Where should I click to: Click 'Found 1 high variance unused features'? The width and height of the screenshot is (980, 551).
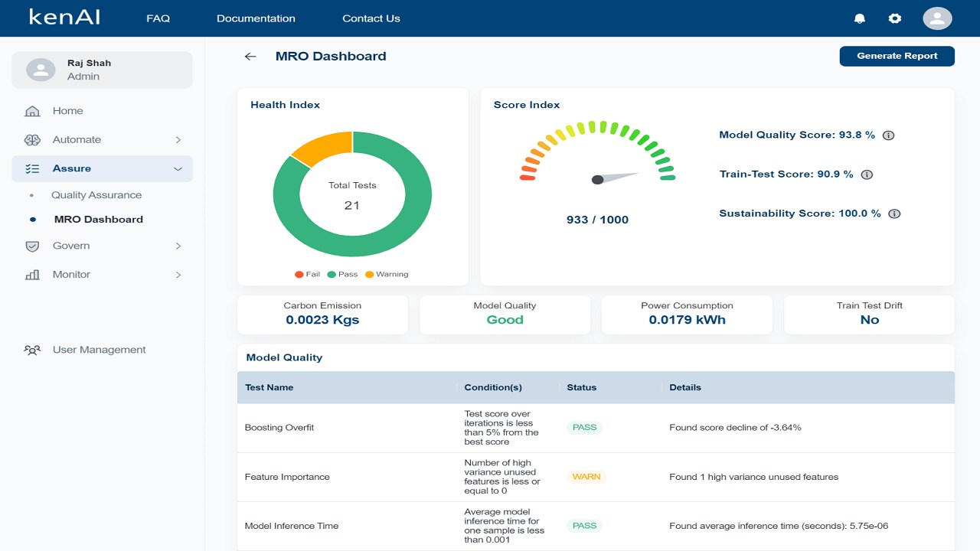click(753, 477)
